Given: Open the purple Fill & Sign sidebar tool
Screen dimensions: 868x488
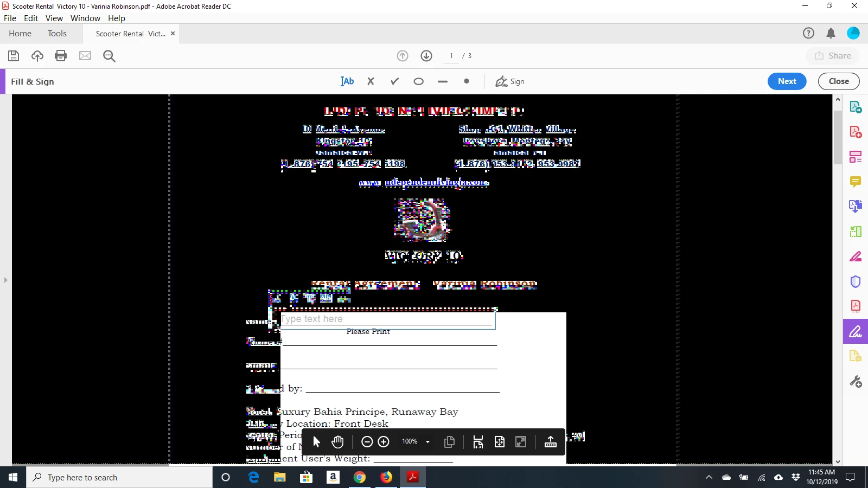Looking at the screenshot, I should coord(856,331).
